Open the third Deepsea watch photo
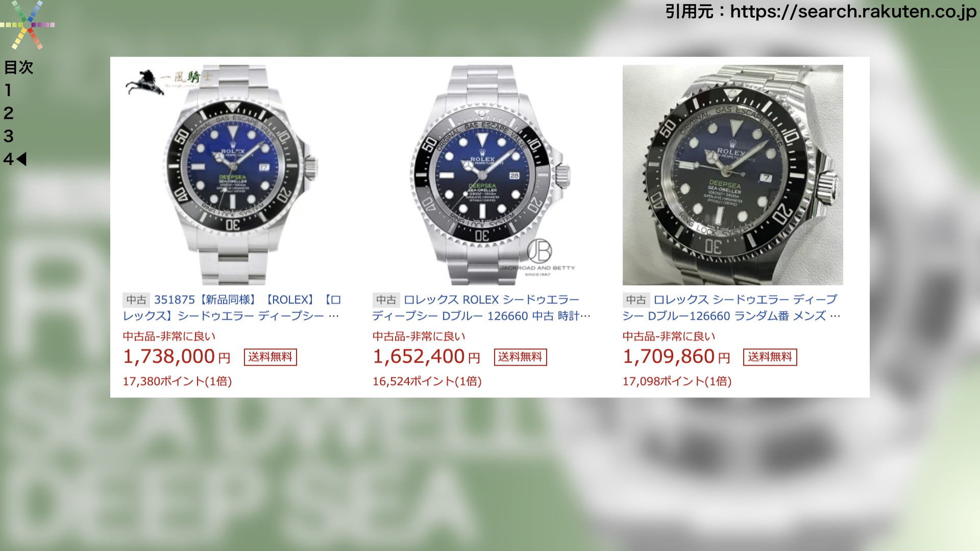 tap(733, 175)
